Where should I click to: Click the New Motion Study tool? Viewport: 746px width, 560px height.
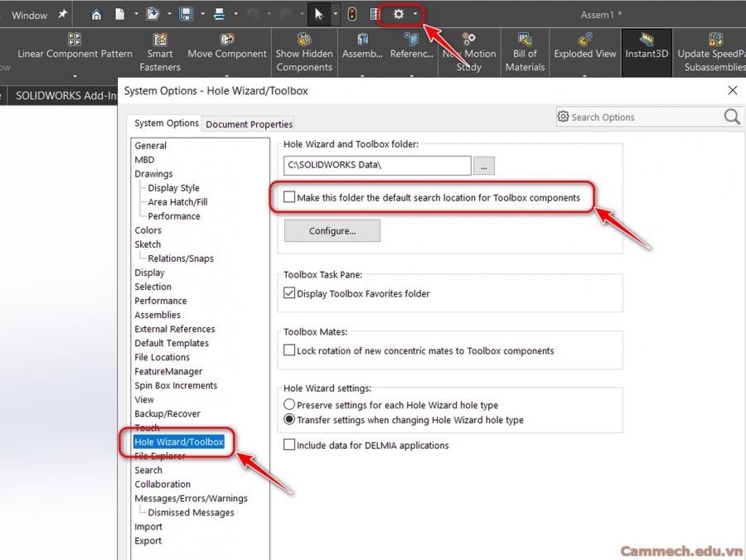point(469,52)
